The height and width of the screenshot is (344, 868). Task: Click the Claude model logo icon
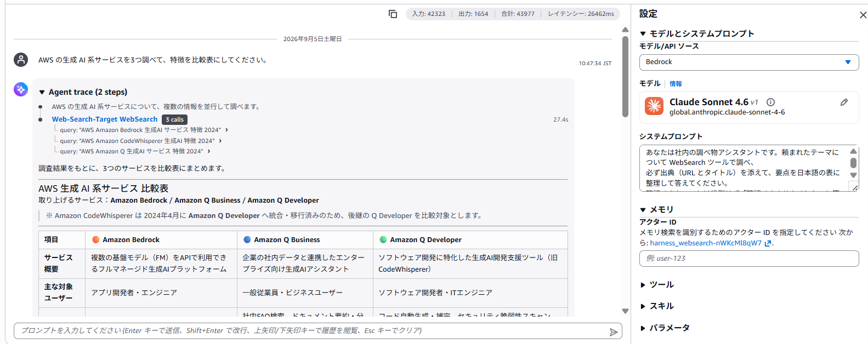pos(654,106)
